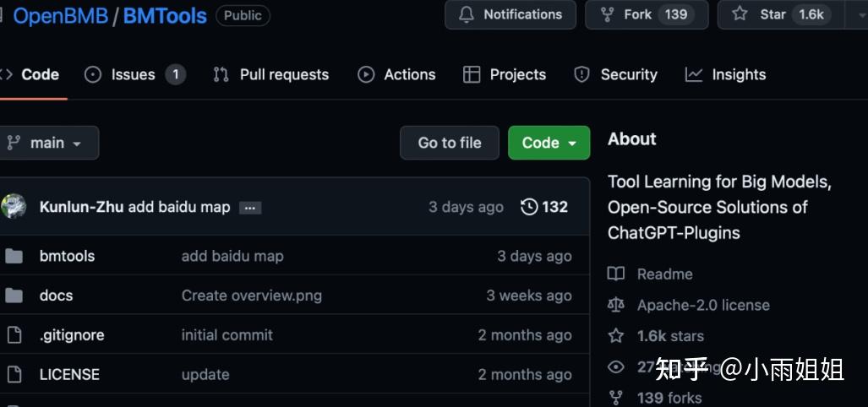The image size is (868, 407).
Task: Switch to the Issues tab
Action: click(134, 74)
